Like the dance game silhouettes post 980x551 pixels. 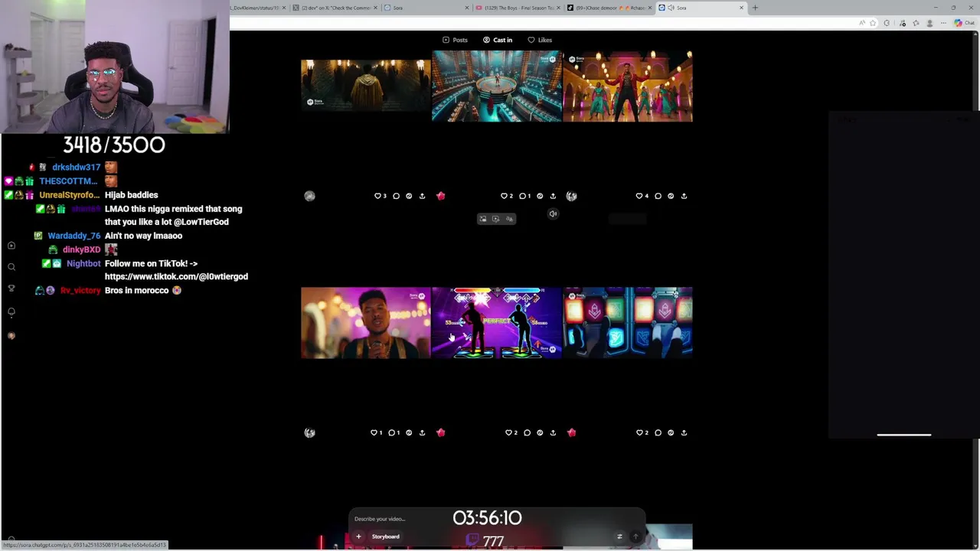[x=511, y=432]
